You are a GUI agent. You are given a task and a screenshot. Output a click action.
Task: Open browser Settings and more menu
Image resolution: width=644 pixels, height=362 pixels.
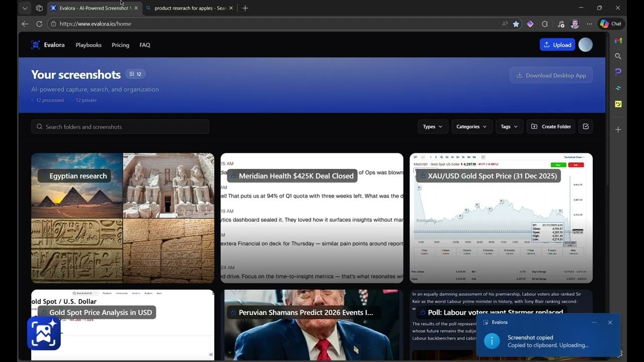[x=589, y=24]
